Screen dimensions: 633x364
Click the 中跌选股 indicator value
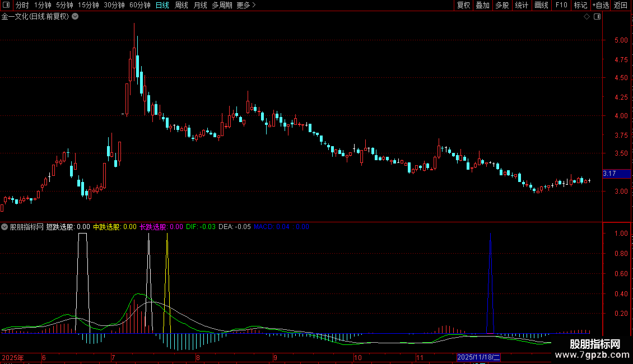[115, 227]
